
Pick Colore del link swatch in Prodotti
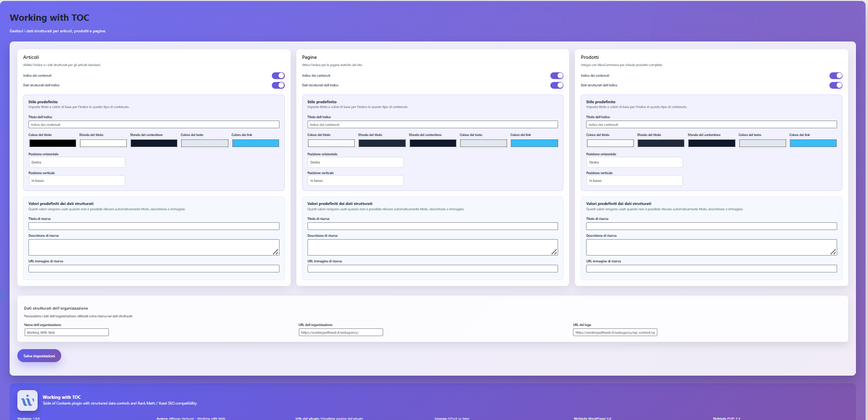click(813, 143)
